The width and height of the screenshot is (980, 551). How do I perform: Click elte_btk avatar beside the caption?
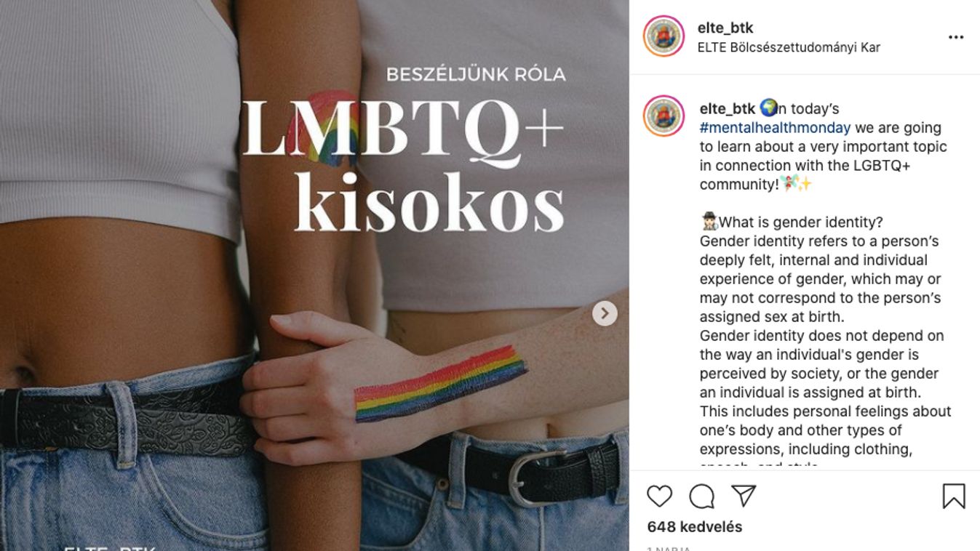coord(664,116)
